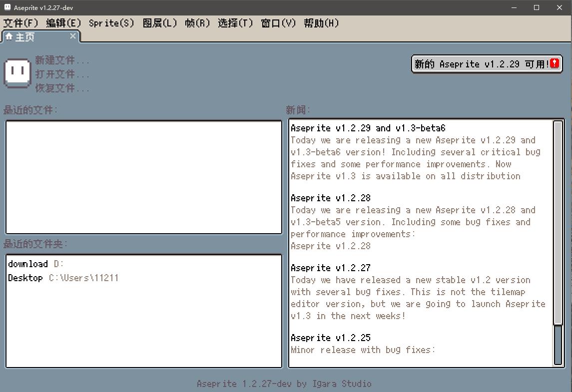Open the 帧(R) menu
This screenshot has height=392, width=572.
(197, 23)
